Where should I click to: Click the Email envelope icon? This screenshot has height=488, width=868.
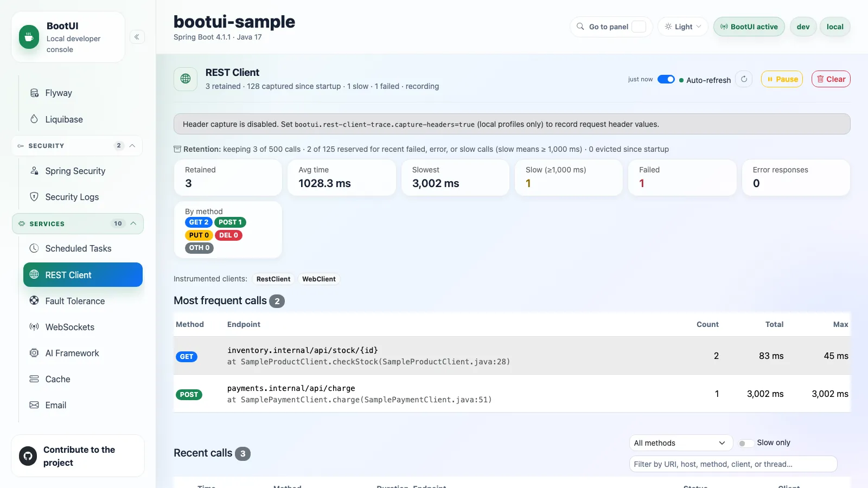click(x=34, y=404)
